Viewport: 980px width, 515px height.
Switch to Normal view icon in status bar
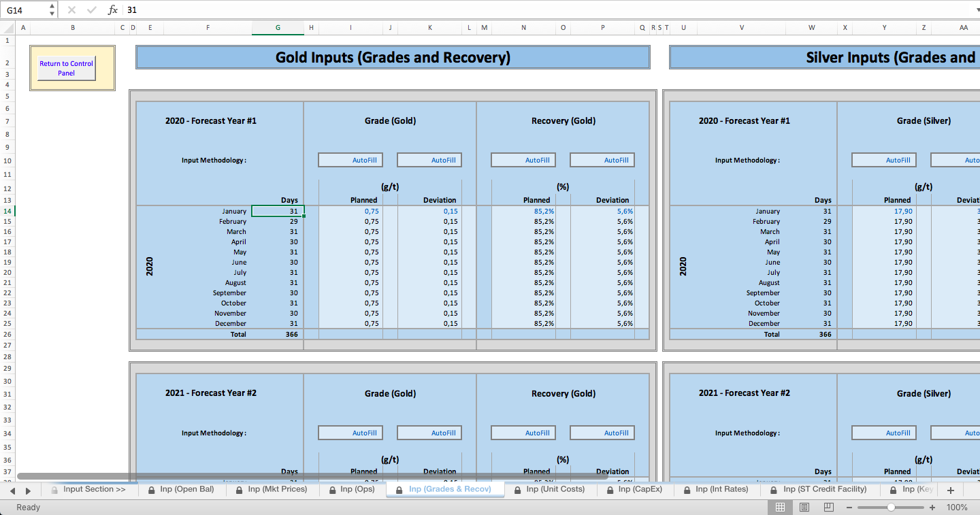click(781, 508)
